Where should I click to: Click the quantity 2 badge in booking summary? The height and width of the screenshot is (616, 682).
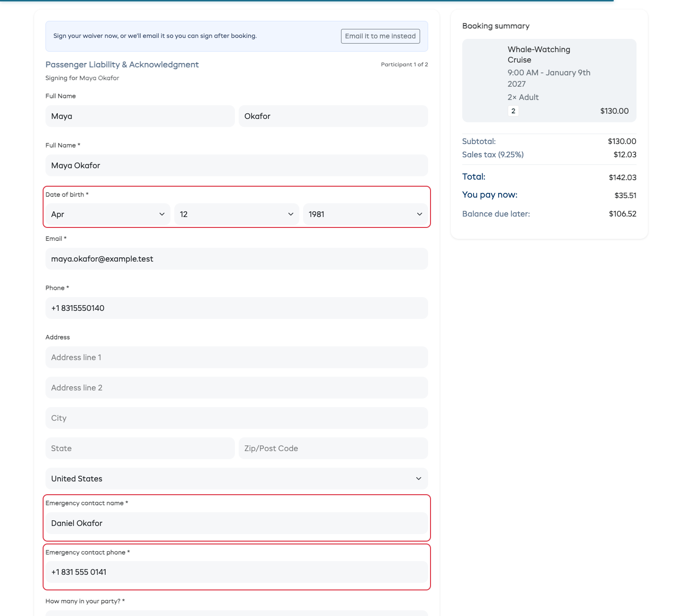513,111
